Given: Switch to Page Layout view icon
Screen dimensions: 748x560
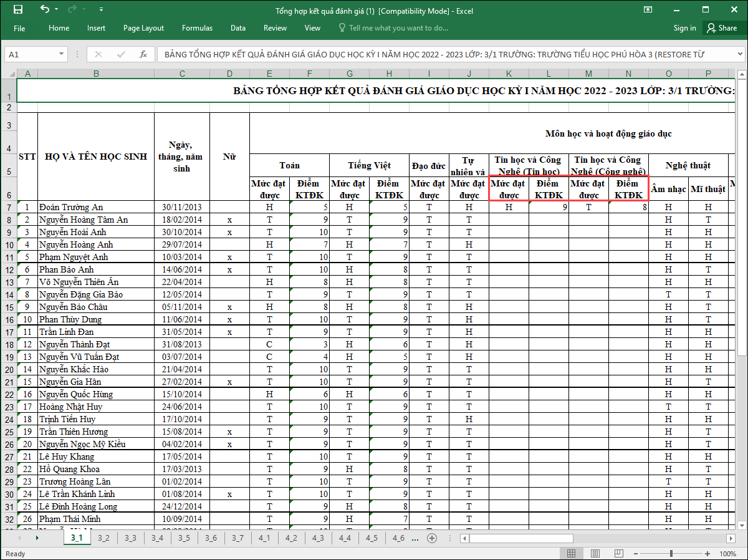Looking at the screenshot, I should tap(595, 554).
